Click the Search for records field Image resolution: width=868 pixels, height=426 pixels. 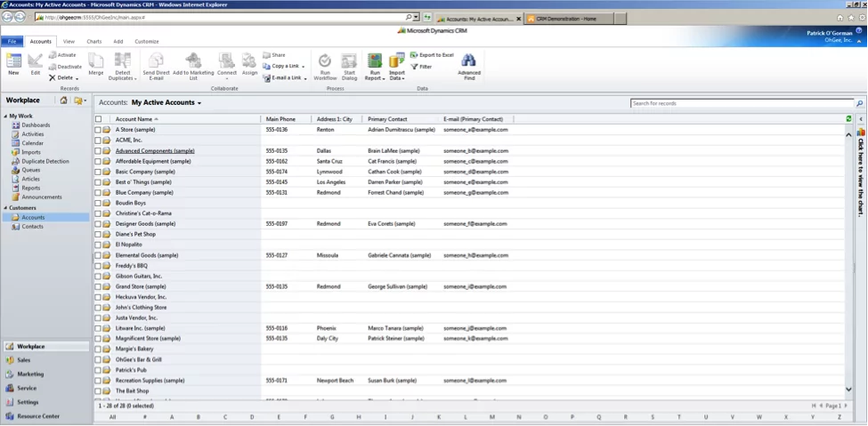click(x=742, y=103)
